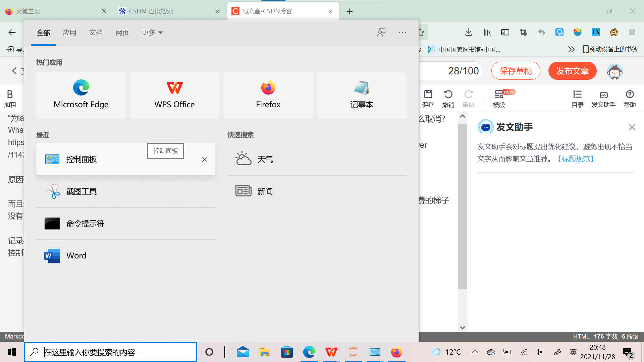The width and height of the screenshot is (644, 362).
Task: Open Word from recent list
Action: pos(76,256)
